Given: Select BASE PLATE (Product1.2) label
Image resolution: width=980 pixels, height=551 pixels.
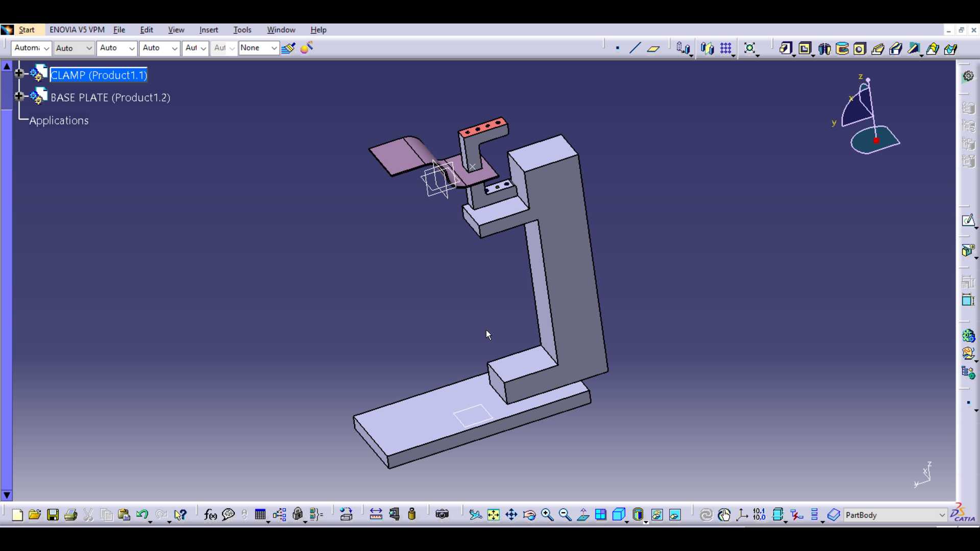Looking at the screenshot, I should tap(111, 97).
